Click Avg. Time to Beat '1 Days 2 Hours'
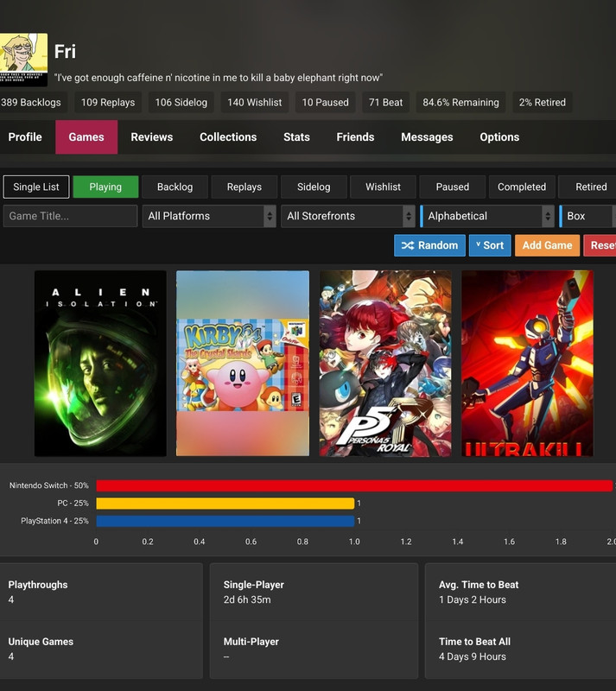616x691 pixels. click(x=473, y=599)
